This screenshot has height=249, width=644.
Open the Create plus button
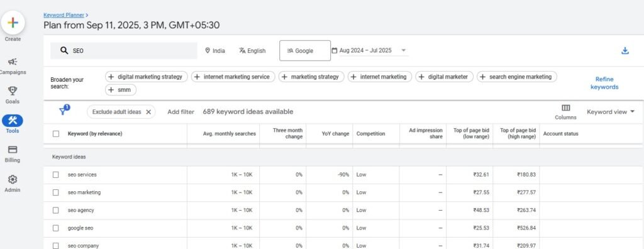[x=13, y=23]
